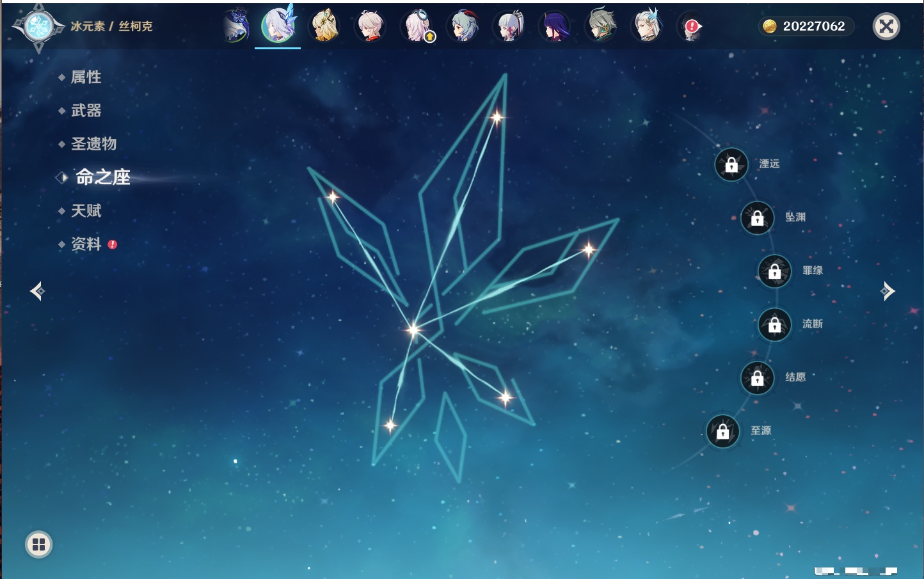Open the 资料 profile menu

[86, 244]
